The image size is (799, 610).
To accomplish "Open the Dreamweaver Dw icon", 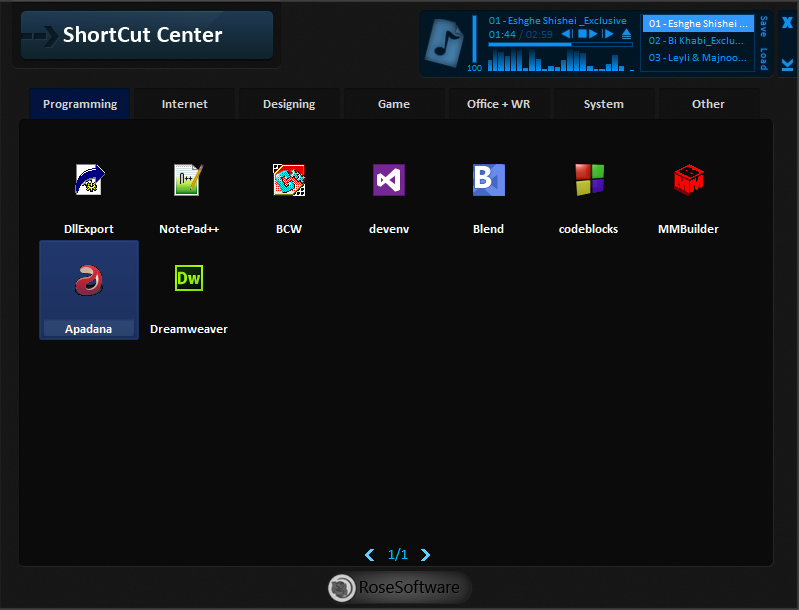I will point(189,278).
